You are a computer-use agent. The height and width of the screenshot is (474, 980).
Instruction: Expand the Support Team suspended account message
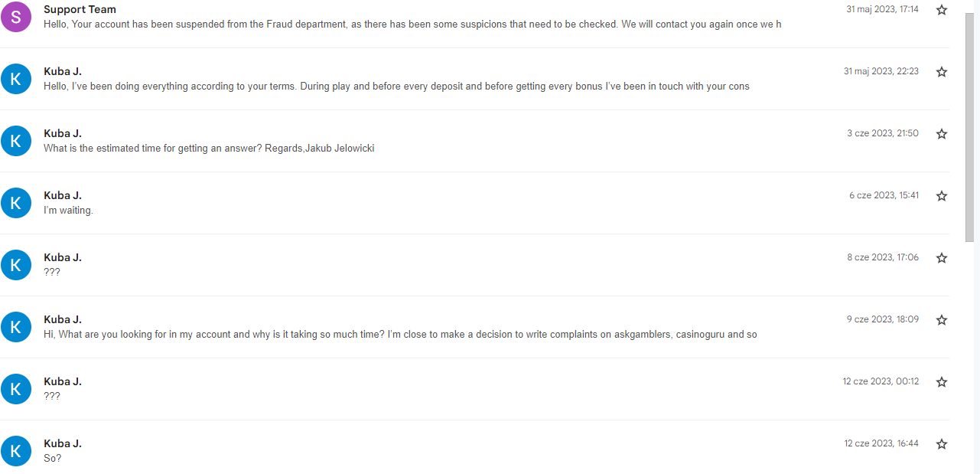click(x=412, y=25)
